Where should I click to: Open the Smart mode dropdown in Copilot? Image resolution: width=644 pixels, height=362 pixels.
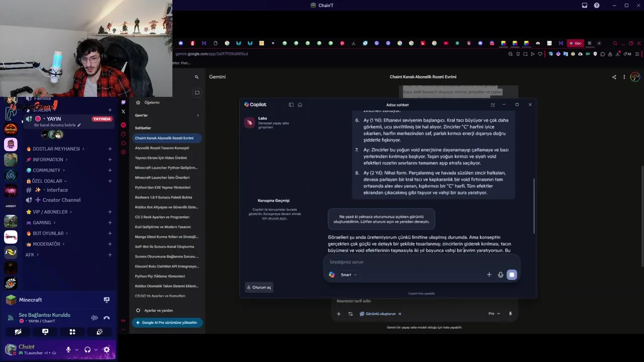pyautogui.click(x=349, y=275)
